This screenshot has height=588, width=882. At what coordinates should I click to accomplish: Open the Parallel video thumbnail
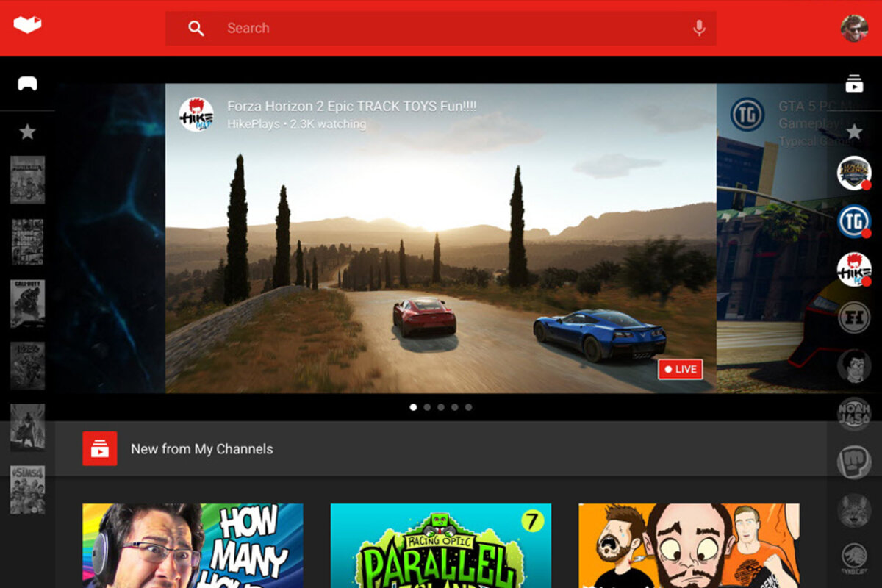pos(441,545)
